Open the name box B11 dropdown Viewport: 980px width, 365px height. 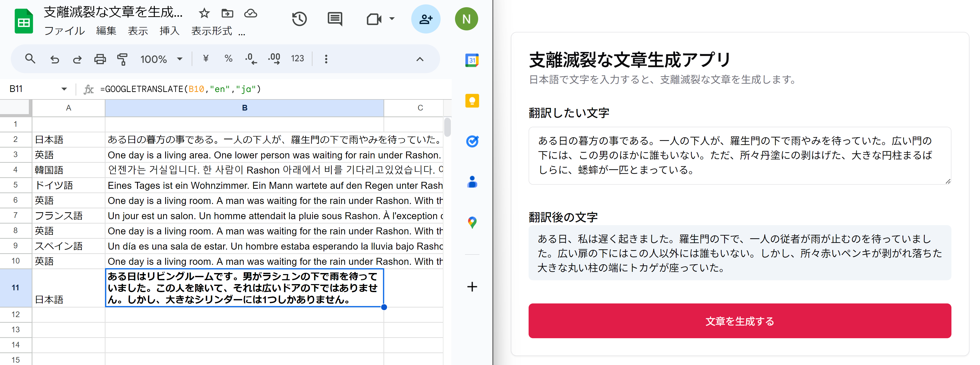click(x=64, y=89)
